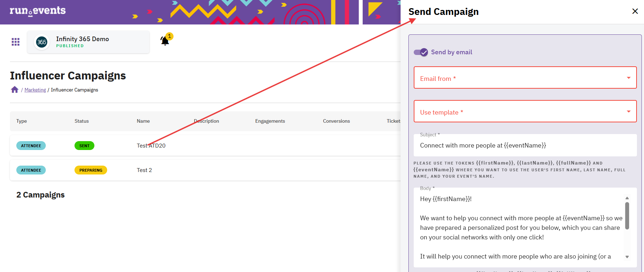The image size is (644, 272).
Task: Click the notifications bell icon
Action: coord(165,41)
